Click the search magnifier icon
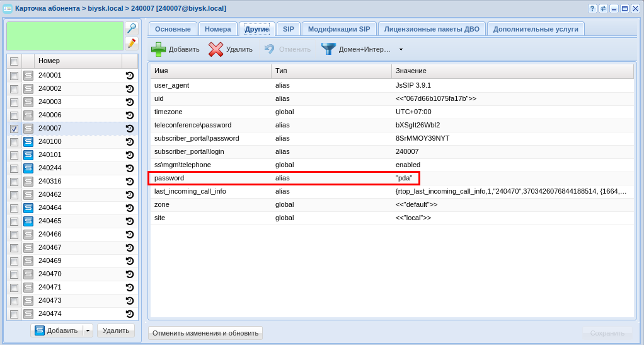Viewport: 644px width, 345px height. 132,28
